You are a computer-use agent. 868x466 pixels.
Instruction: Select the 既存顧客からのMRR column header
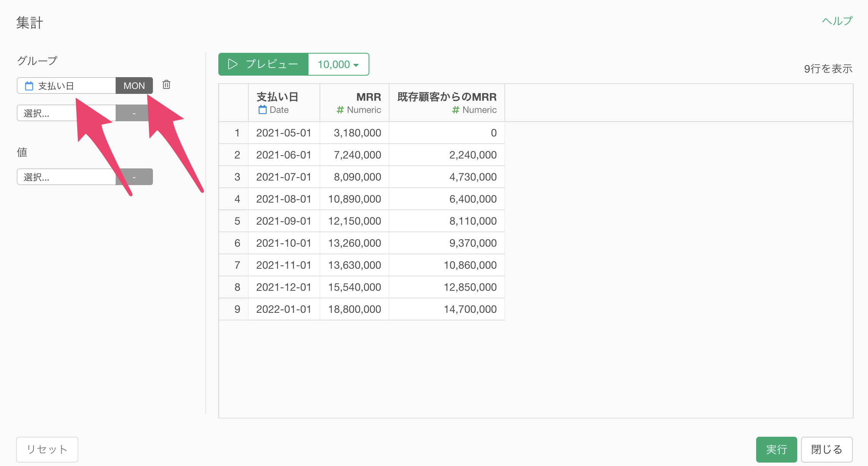447,103
